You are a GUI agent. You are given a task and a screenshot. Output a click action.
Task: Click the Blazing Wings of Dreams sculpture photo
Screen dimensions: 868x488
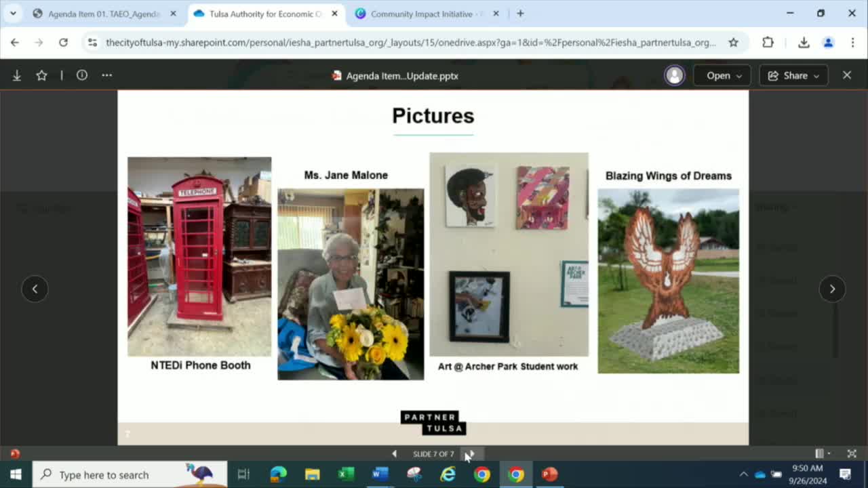point(669,281)
